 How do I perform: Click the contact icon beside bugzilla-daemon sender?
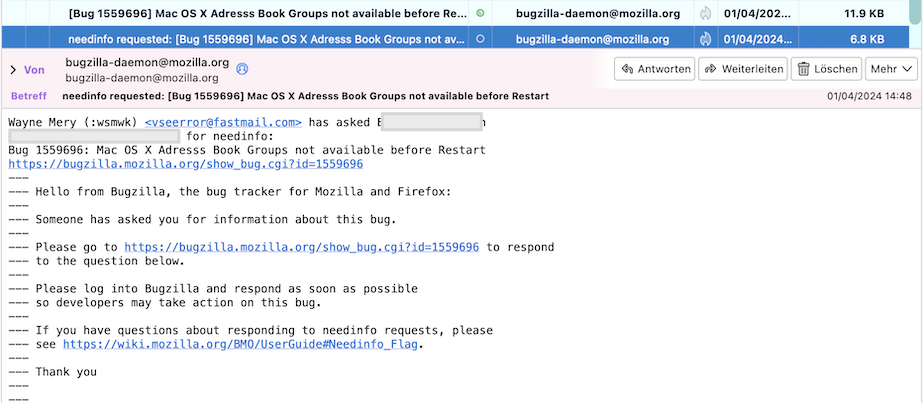point(242,69)
